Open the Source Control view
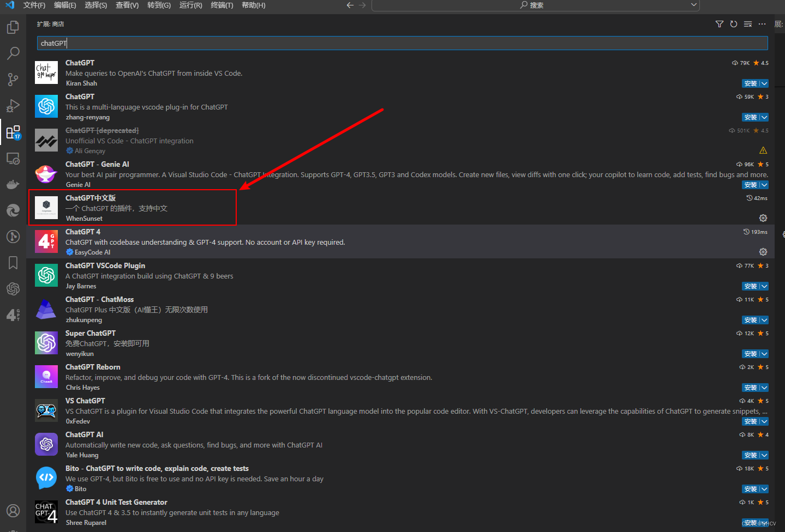This screenshot has height=532, width=785. point(13,80)
